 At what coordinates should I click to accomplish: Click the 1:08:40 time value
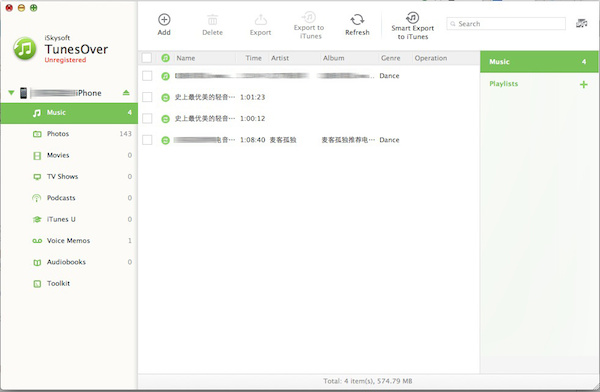click(253, 140)
